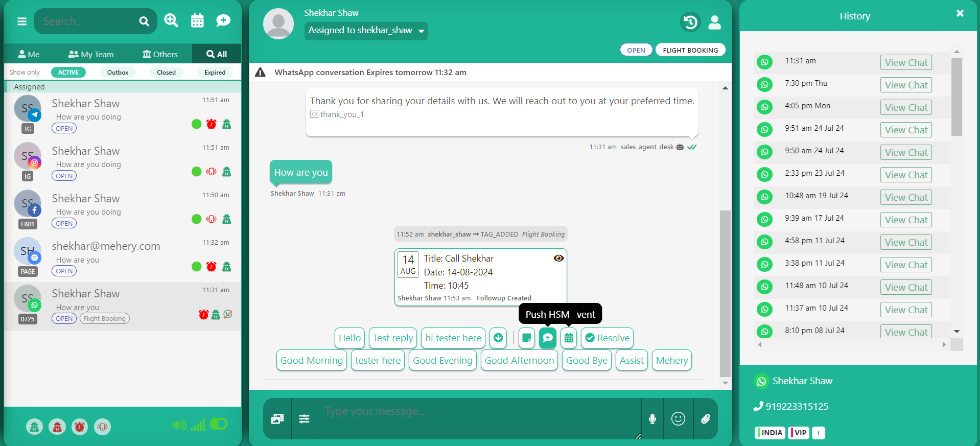Image resolution: width=980 pixels, height=446 pixels.
Task: Open Instagram Shekhar Shaw conversation
Action: point(123,163)
